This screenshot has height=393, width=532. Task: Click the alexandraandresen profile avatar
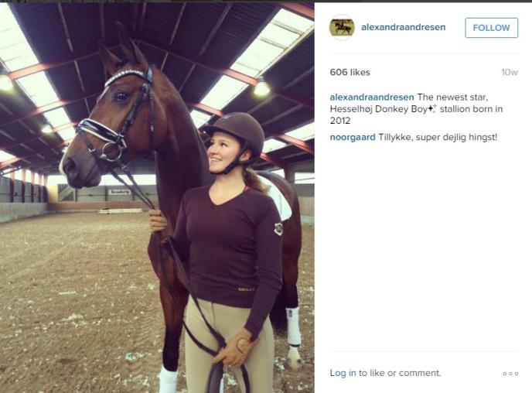[342, 28]
